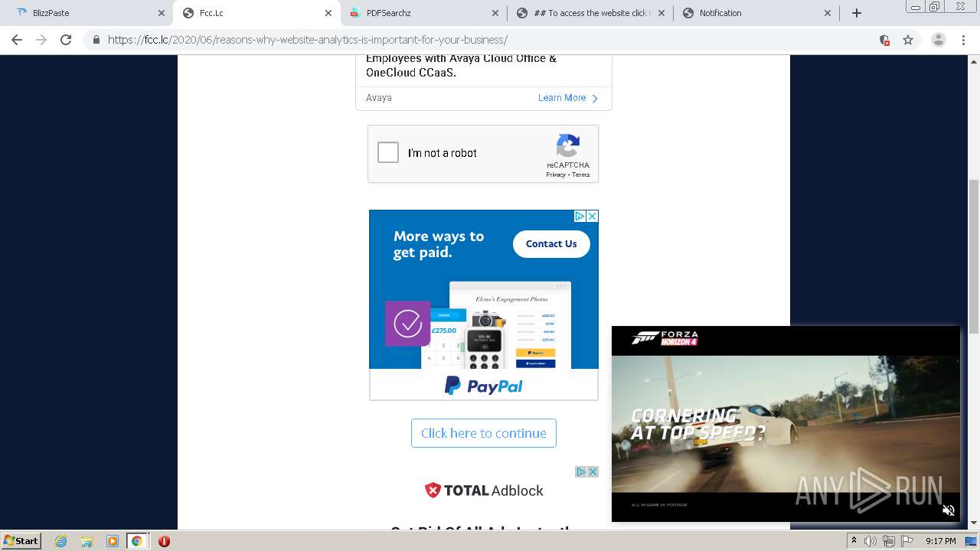
Task: Launch Internet Explorer from taskbar
Action: tap(60, 541)
